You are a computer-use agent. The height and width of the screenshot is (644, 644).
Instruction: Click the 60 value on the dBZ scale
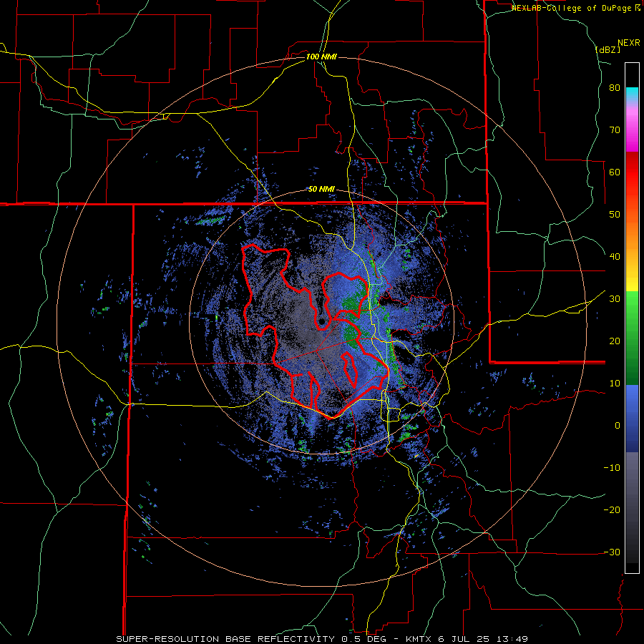click(x=615, y=172)
